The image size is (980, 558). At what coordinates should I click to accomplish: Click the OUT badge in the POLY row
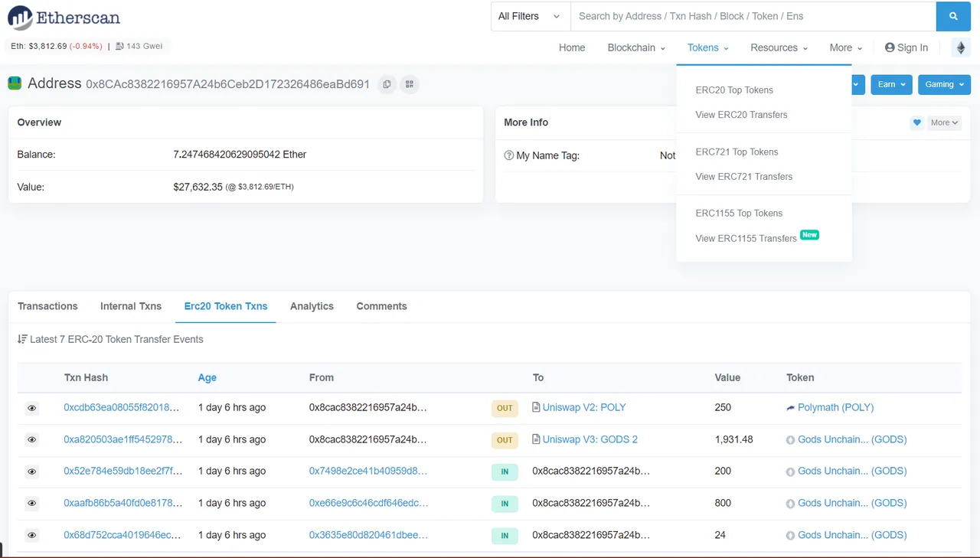pyautogui.click(x=505, y=408)
